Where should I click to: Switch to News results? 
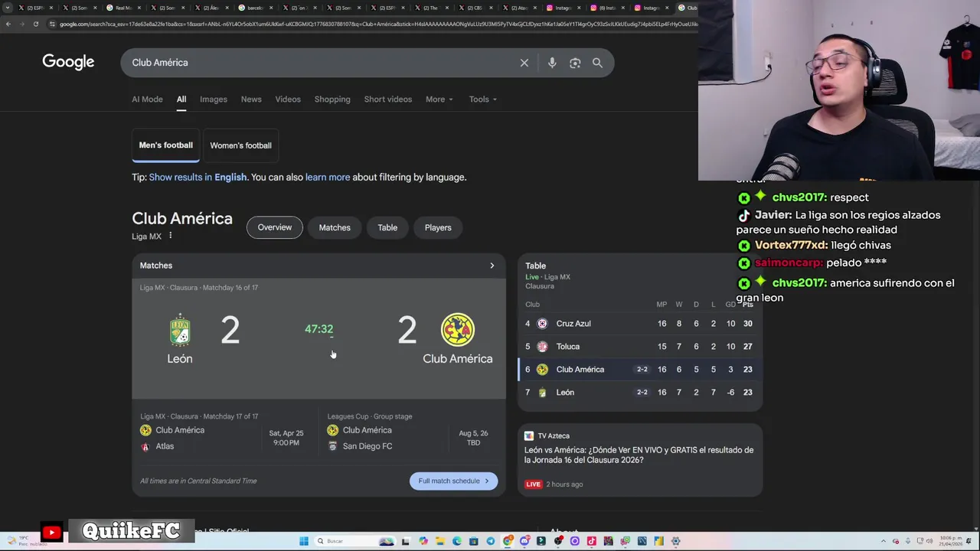(251, 99)
